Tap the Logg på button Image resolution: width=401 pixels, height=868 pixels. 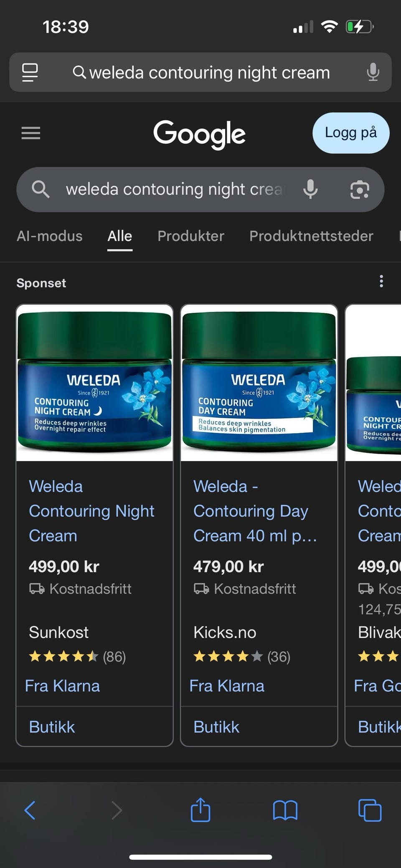click(351, 133)
